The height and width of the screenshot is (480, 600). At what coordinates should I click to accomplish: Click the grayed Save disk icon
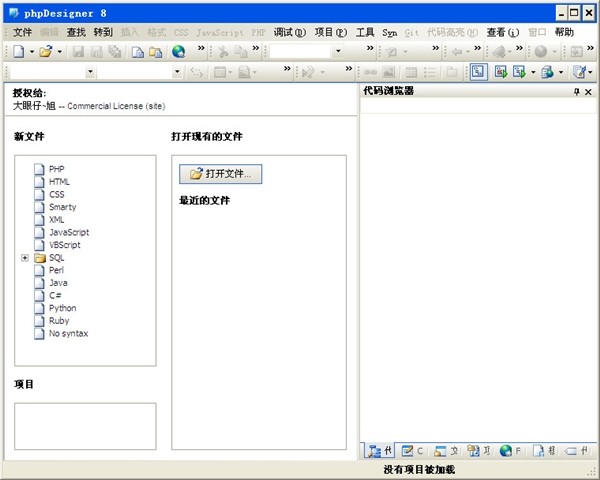tap(78, 51)
